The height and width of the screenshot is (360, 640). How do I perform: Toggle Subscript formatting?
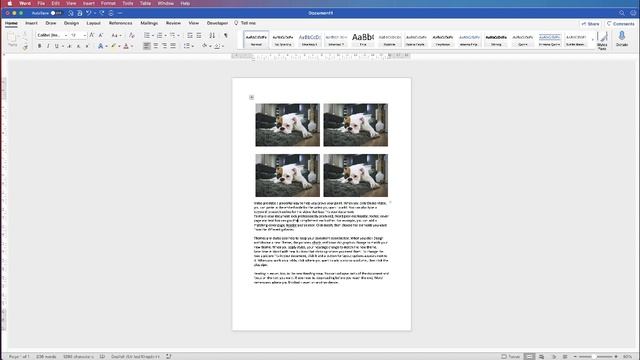pos(78,46)
